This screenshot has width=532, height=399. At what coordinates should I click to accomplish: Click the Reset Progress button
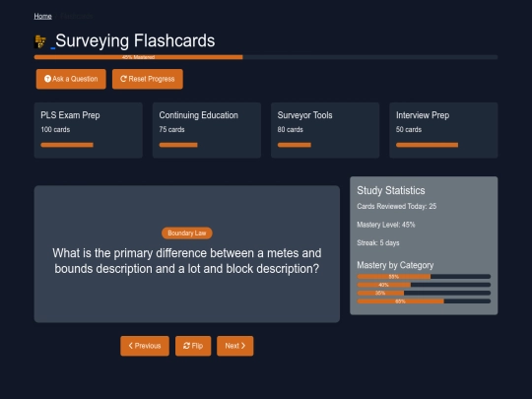(x=148, y=79)
